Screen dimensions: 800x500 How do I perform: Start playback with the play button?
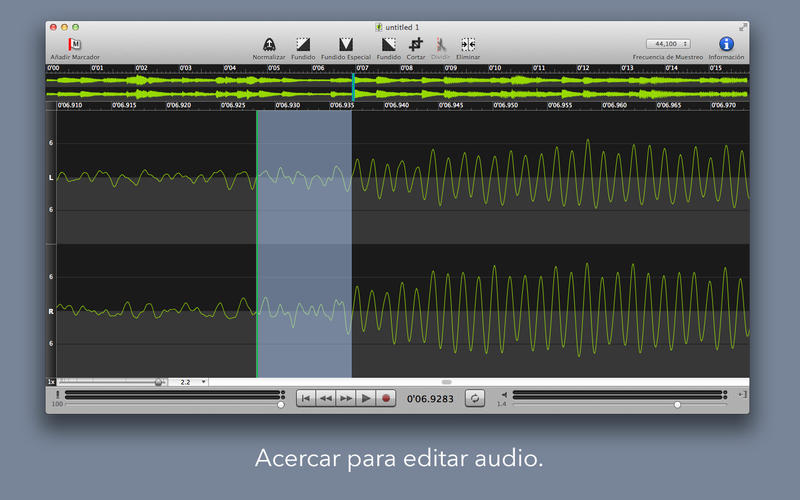(365, 398)
